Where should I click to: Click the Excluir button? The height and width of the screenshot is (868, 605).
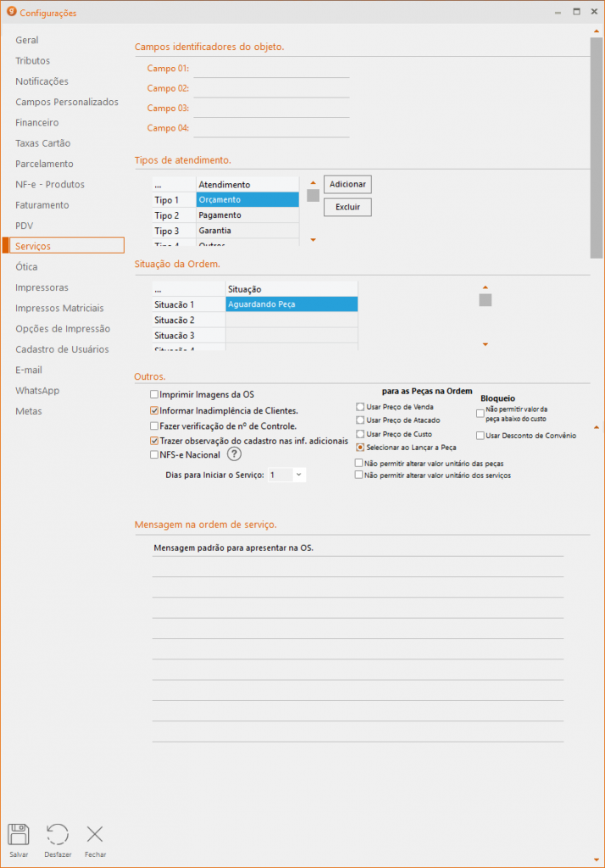tap(347, 207)
